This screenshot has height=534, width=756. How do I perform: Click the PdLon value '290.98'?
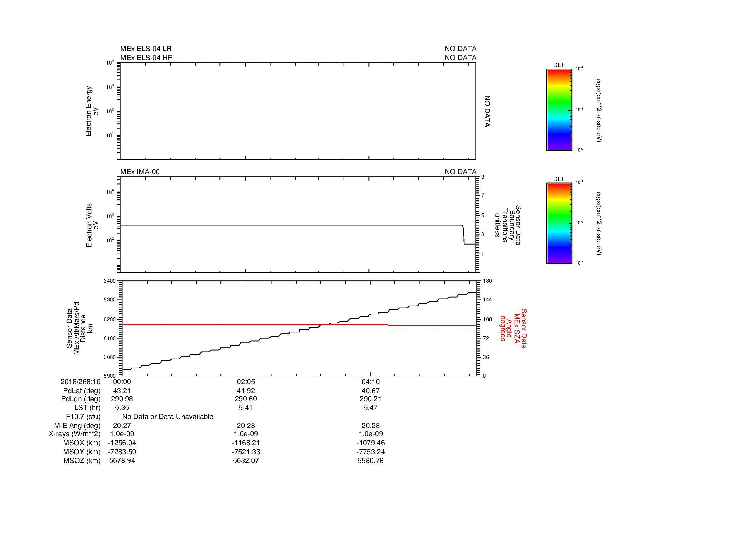point(122,399)
